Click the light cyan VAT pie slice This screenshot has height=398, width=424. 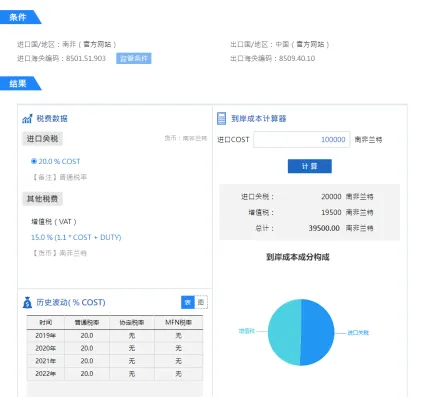[284, 332]
